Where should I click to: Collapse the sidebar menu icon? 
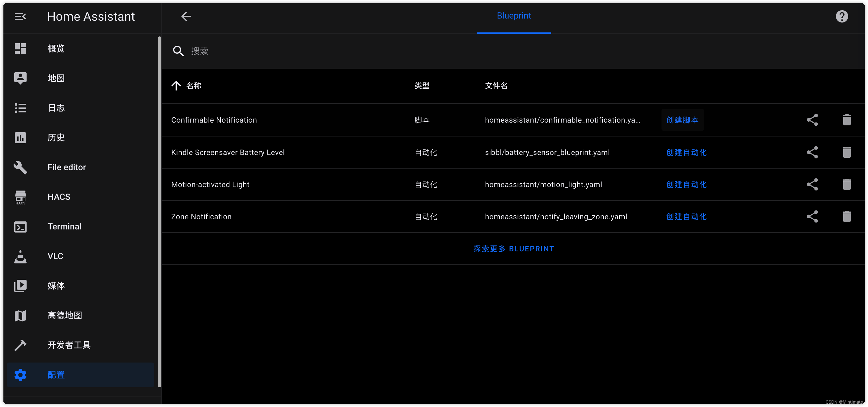click(20, 16)
